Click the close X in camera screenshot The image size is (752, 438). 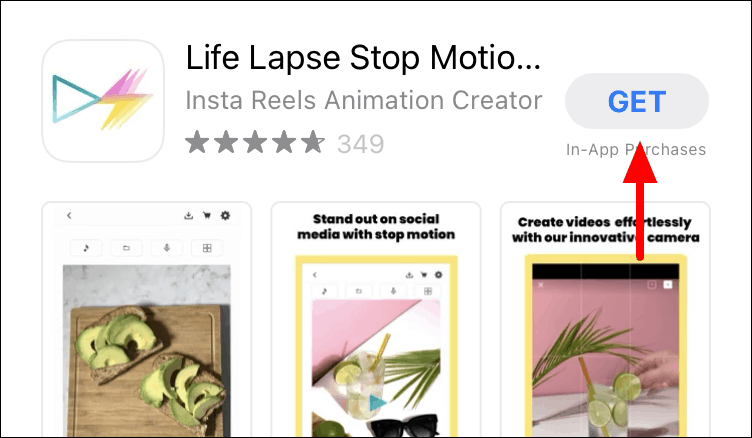(541, 285)
